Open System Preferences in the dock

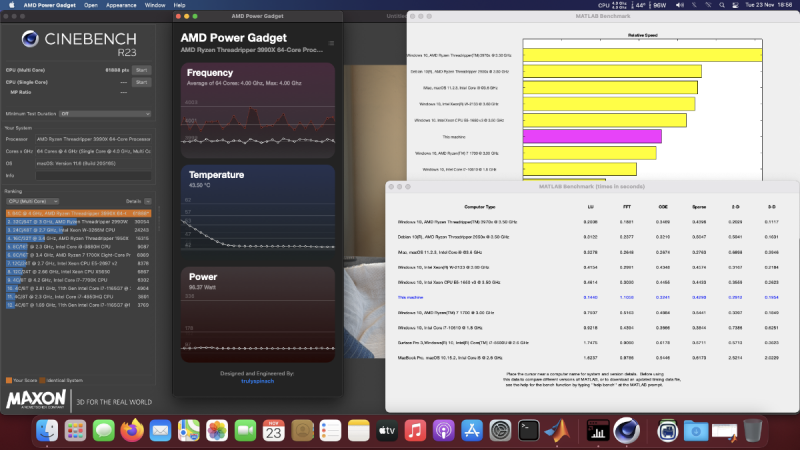(500, 431)
